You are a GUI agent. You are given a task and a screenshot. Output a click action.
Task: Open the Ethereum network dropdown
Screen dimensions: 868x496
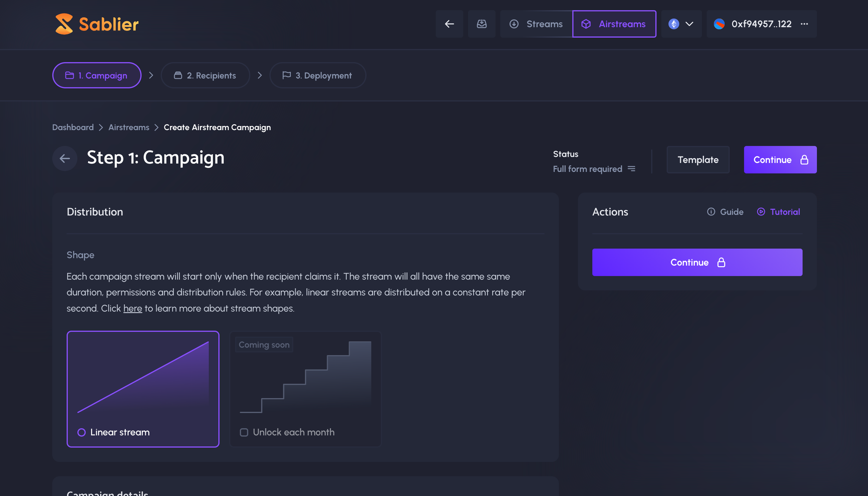tap(681, 24)
